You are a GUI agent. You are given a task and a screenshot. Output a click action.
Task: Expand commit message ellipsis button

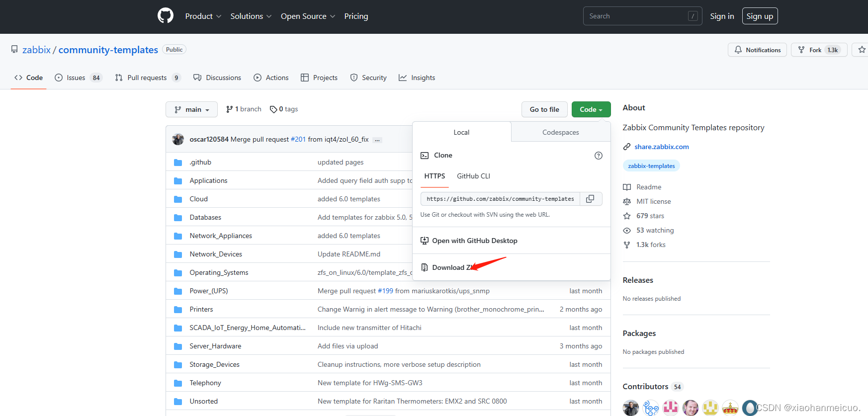[x=377, y=140]
